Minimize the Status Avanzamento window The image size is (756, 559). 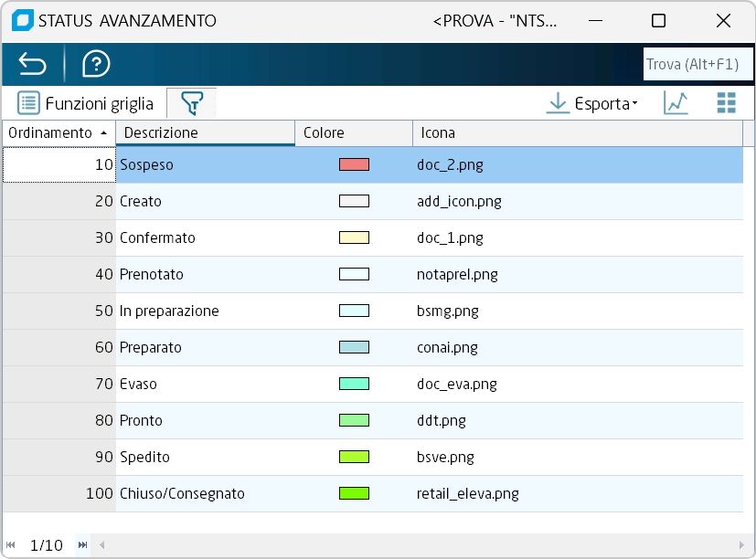[x=595, y=21]
